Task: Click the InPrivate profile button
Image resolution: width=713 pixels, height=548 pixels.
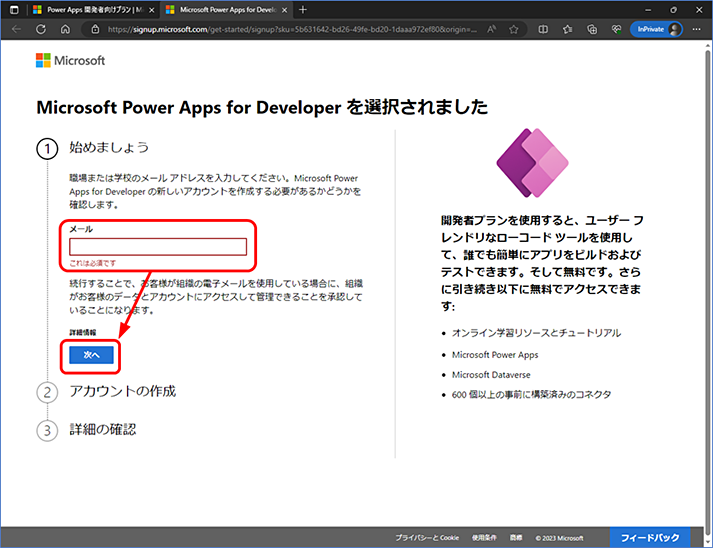Action: pos(656,29)
